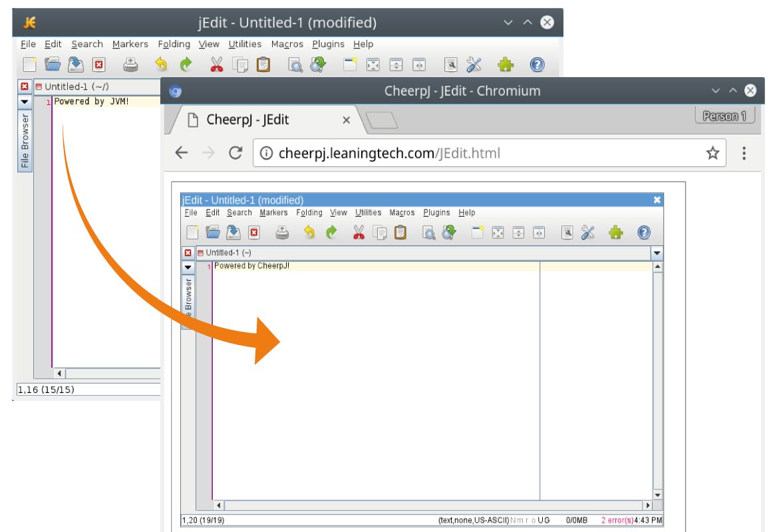The width and height of the screenshot is (769, 532).
Task: Open the Untitled-1 buffer list dropdown
Action: coord(657,253)
